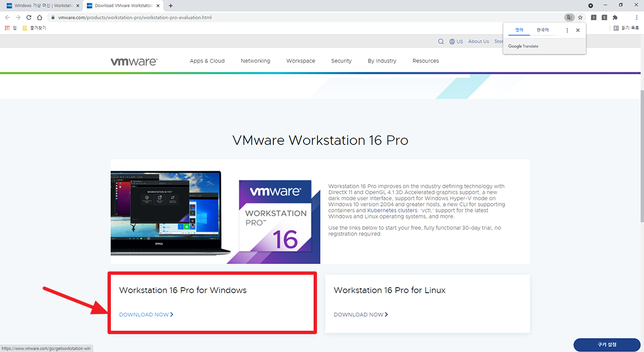Screen dimensions: 644x352
Task: Click the browser forward arrow
Action: coord(18,18)
